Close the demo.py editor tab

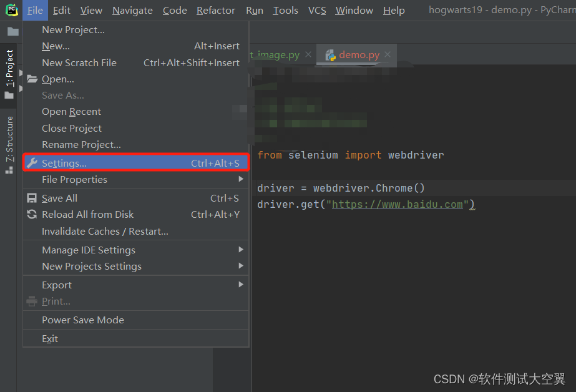tap(388, 54)
